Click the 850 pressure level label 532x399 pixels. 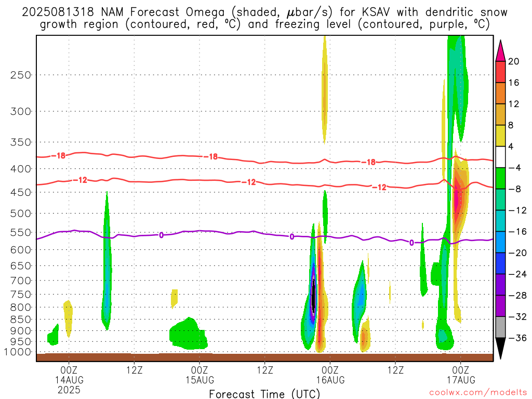[x=21, y=320]
